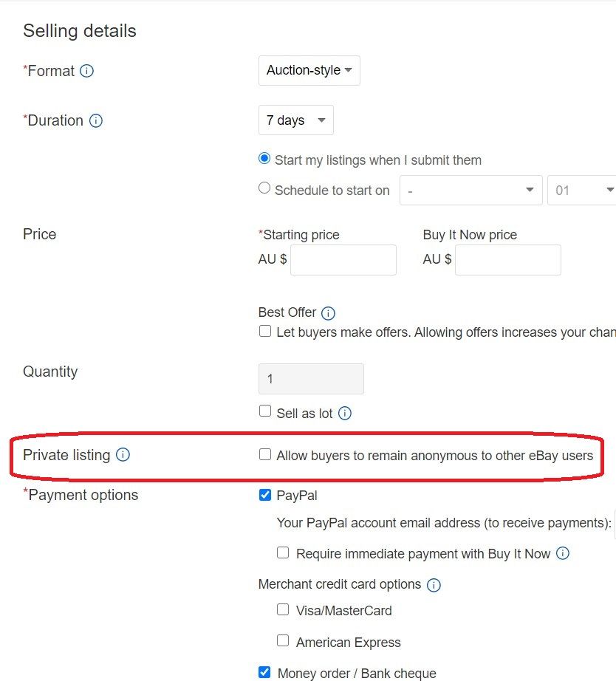616x681 pixels.
Task: Click the Buy It Now price field
Action: (x=508, y=260)
